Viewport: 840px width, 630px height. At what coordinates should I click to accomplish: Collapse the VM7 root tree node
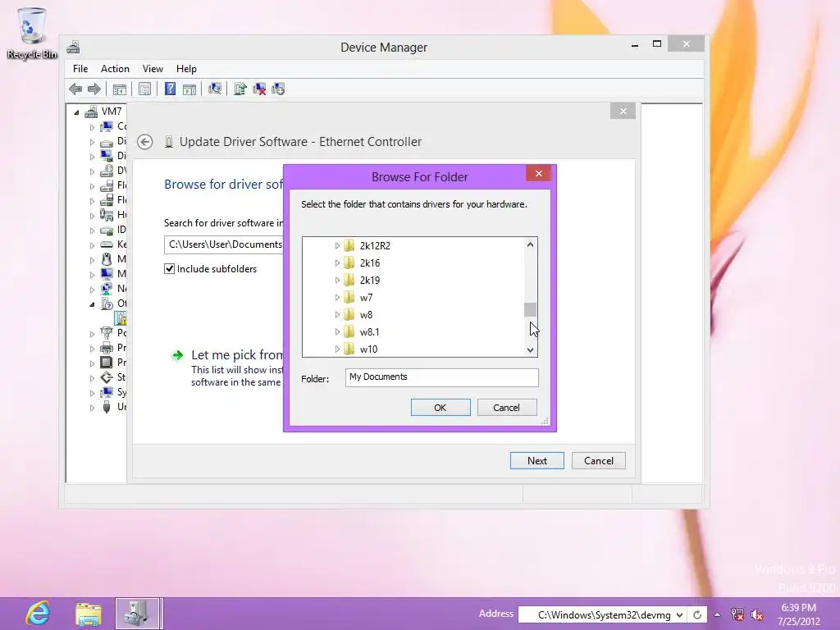tap(76, 112)
